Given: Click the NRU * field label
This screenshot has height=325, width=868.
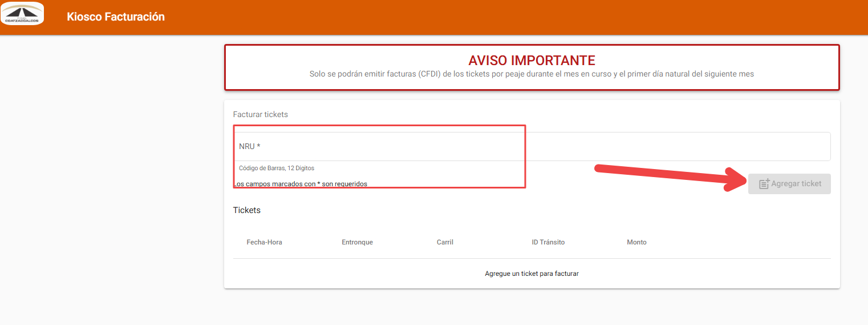Looking at the screenshot, I should pos(249,146).
